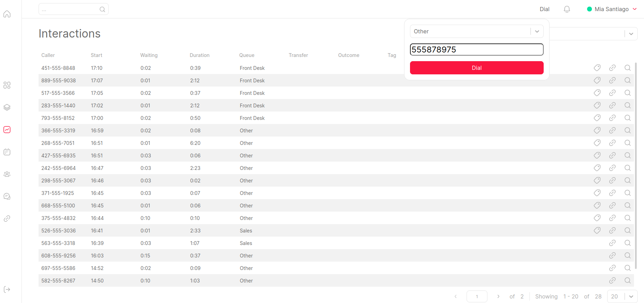Open the layers stack icon in sidebar

point(7,107)
